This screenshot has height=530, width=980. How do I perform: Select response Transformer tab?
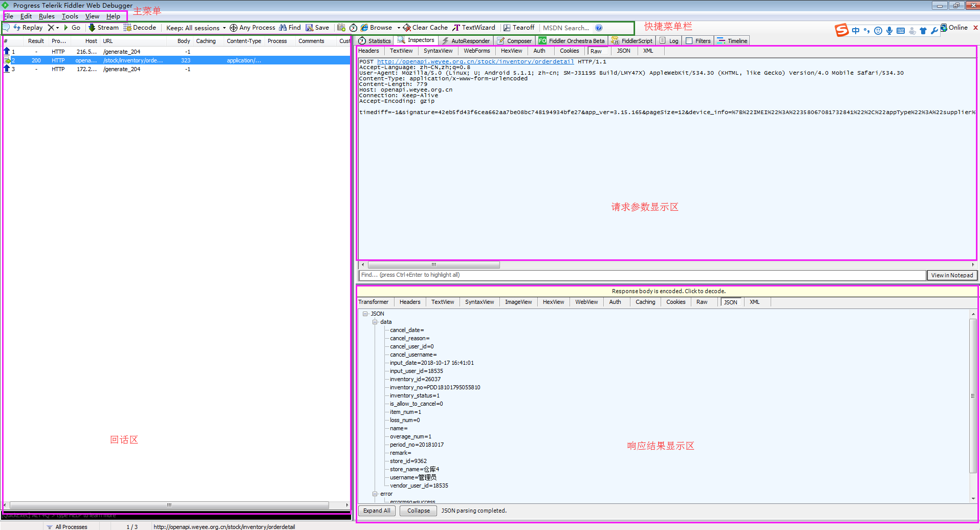pos(373,302)
